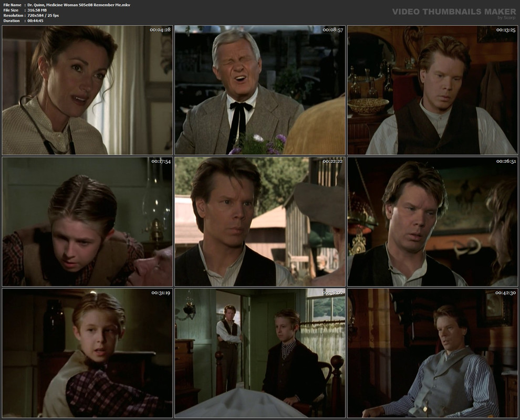Viewport: 520px width, 420px height.
Task: Click the 00:42:30 timestamp text
Action: click(506, 293)
